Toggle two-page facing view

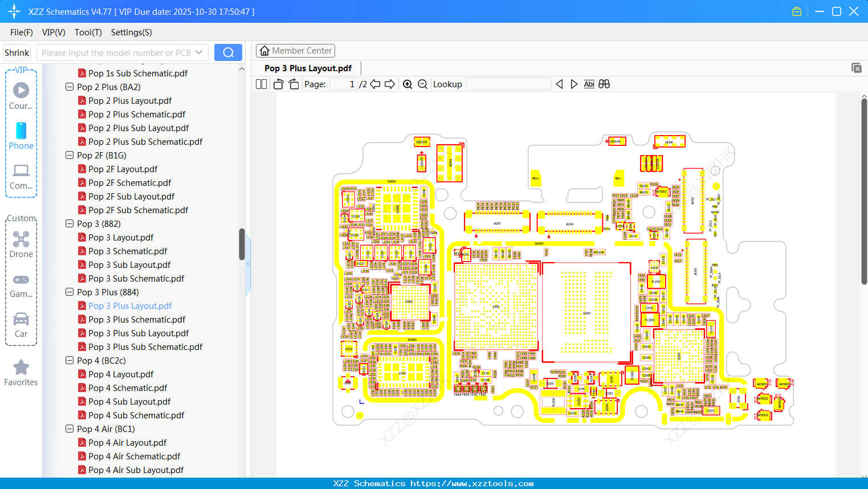pyautogui.click(x=260, y=84)
